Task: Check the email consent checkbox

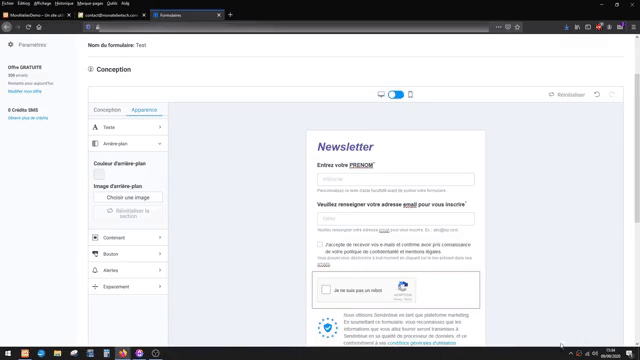Action: pyautogui.click(x=320, y=244)
